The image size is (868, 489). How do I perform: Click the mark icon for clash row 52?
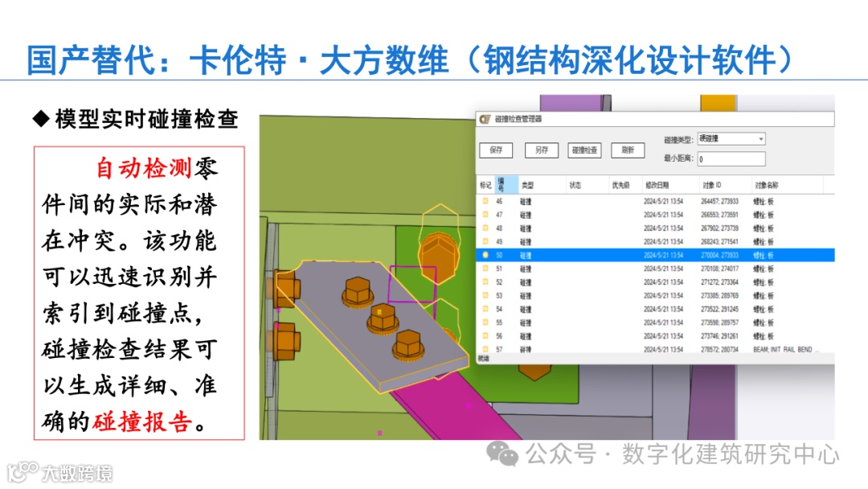tap(485, 281)
